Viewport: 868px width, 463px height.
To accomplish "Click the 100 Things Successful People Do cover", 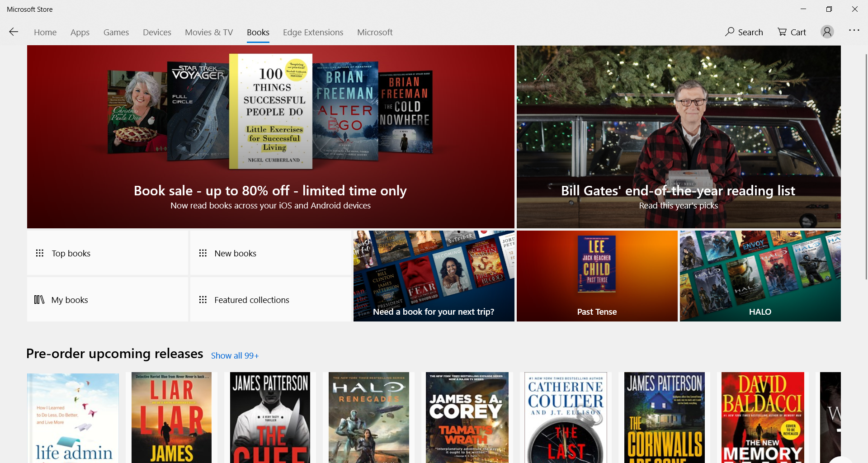I will pyautogui.click(x=271, y=111).
